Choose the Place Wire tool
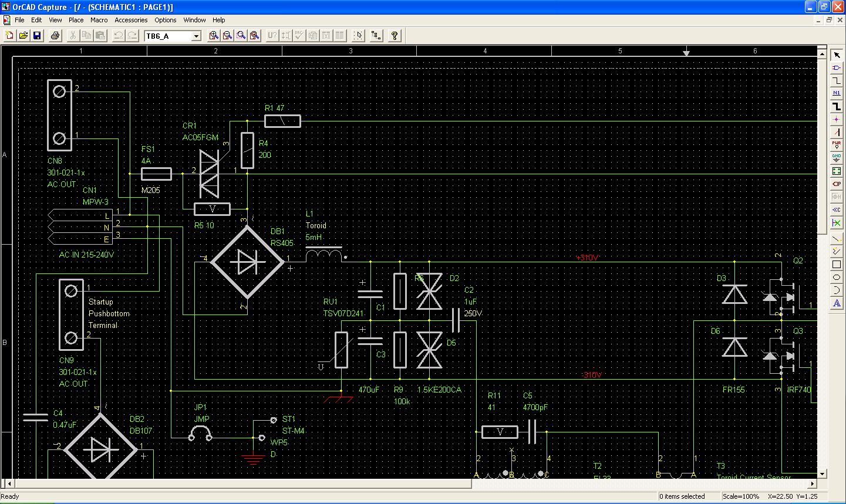The width and height of the screenshot is (846, 504). click(x=837, y=80)
